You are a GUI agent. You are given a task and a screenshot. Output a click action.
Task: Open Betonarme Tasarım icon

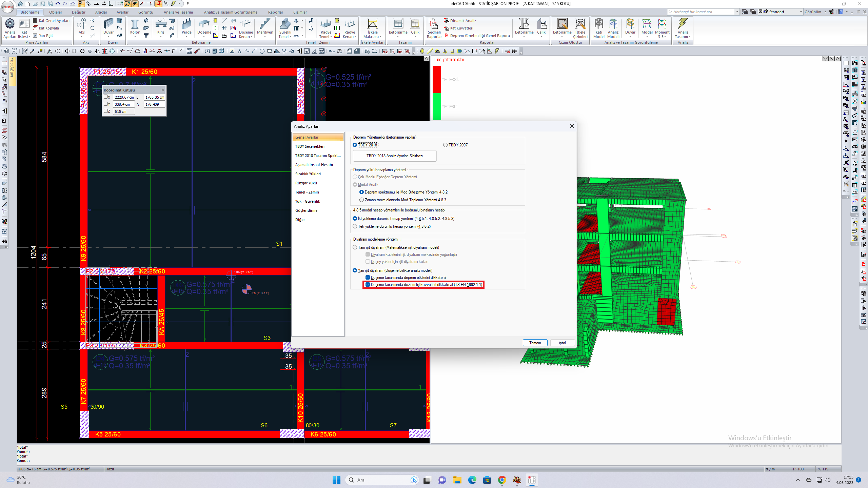pos(398,24)
